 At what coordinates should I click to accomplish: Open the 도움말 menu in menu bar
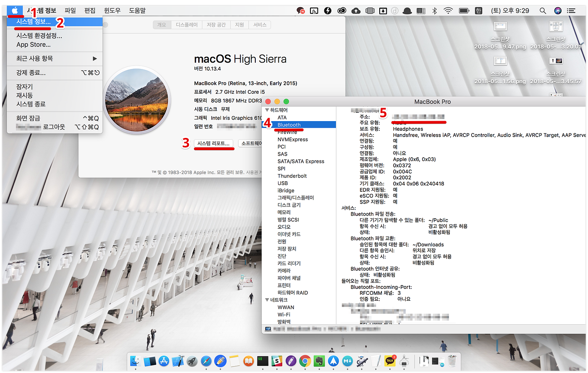[x=137, y=11]
